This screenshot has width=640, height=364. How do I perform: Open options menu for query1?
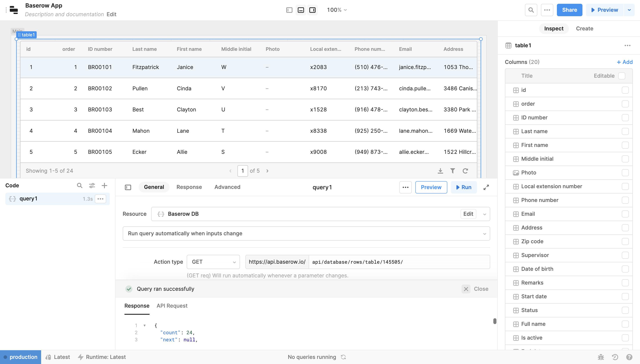tap(101, 199)
